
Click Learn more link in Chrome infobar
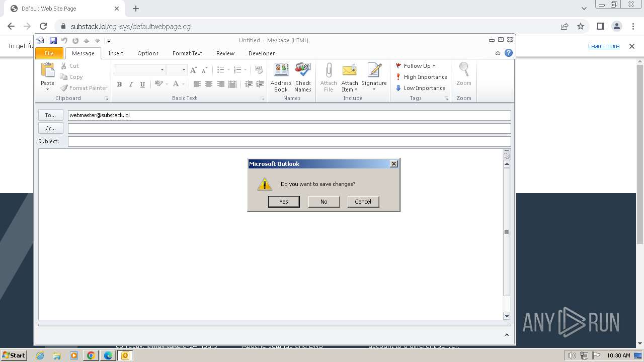(604, 46)
